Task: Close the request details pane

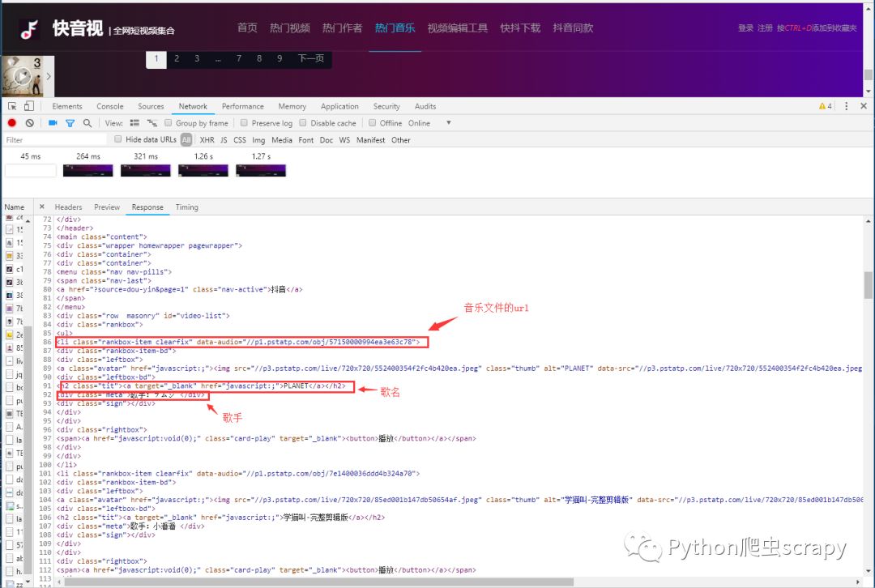Action: (42, 207)
